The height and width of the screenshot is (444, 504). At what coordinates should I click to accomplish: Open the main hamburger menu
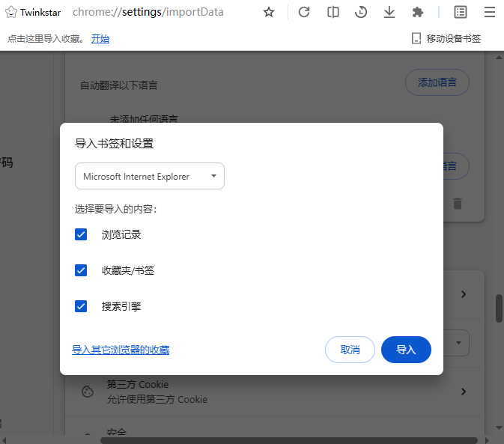pos(490,12)
